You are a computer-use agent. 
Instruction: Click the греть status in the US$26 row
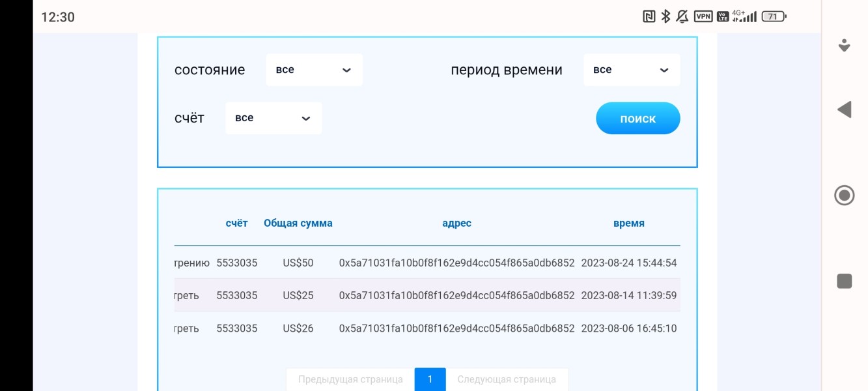[x=187, y=329]
